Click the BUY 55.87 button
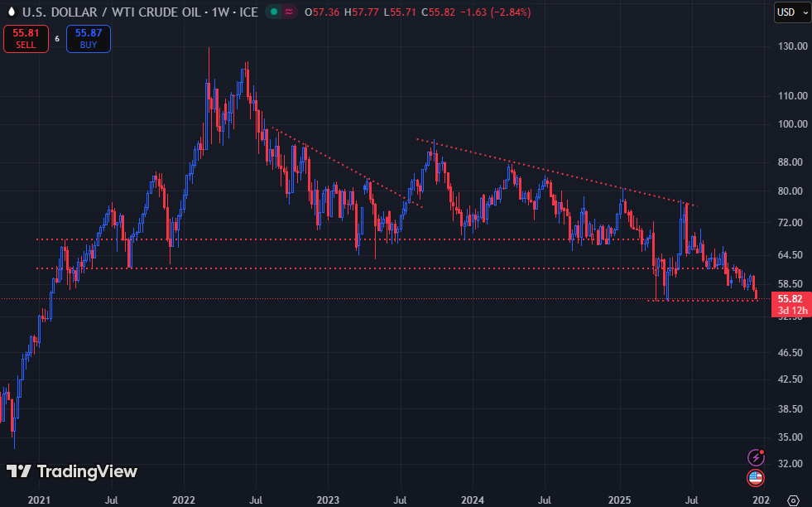This screenshot has height=507, width=812. tap(89, 39)
